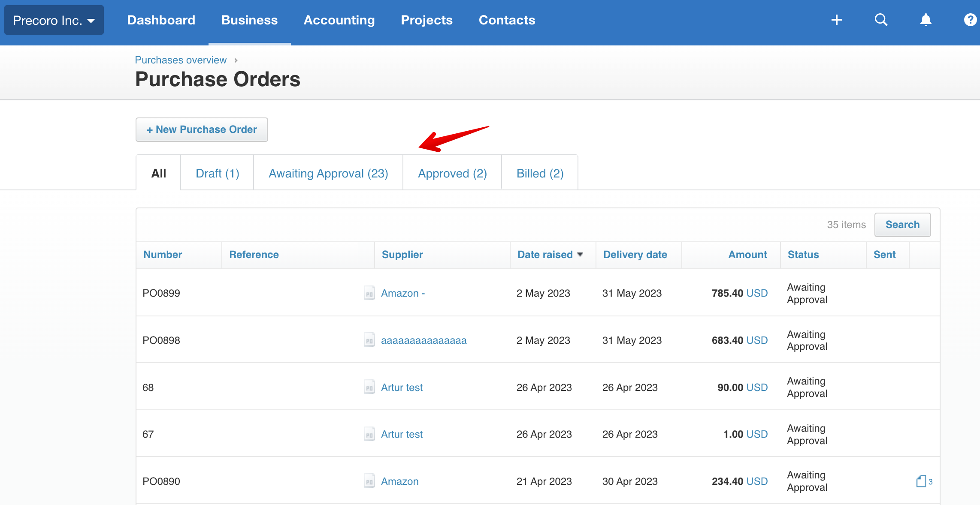Viewport: 980px width, 505px height.
Task: Open supplier link Amazon on PO0890
Action: (400, 481)
